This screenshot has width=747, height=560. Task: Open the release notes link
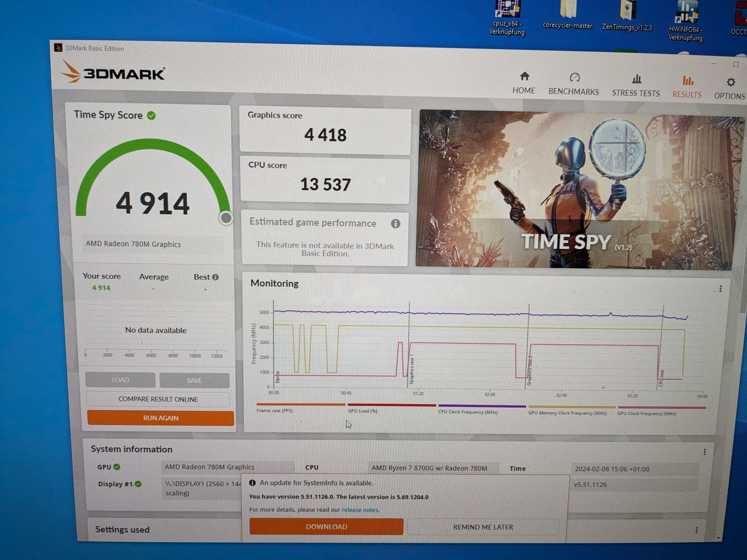[360, 510]
